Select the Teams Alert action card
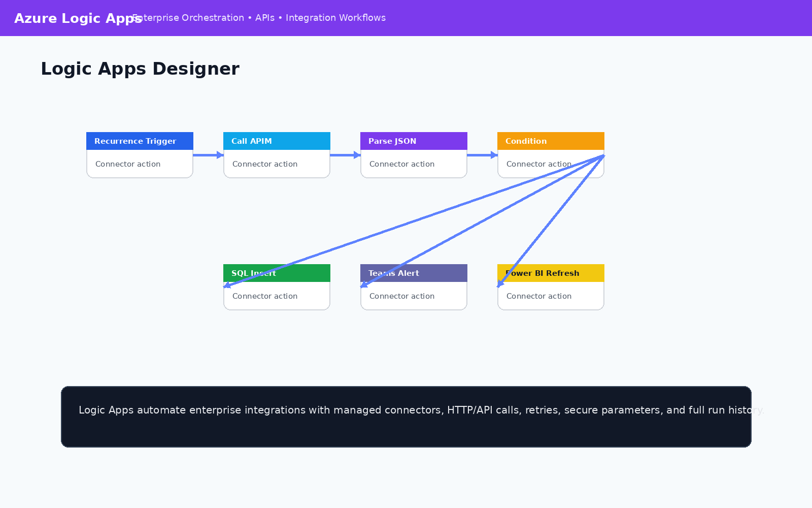The height and width of the screenshot is (508, 812). [x=414, y=287]
